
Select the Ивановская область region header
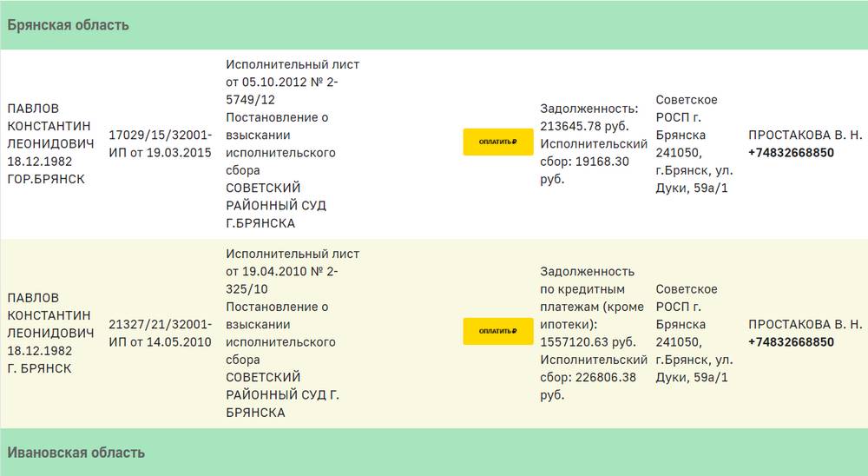[x=76, y=453]
